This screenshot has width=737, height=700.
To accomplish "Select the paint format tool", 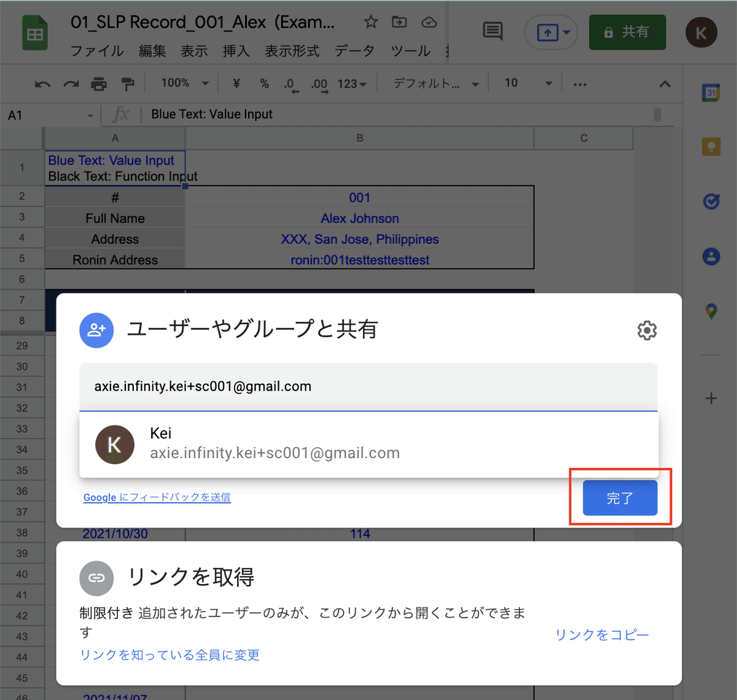I will point(127,84).
